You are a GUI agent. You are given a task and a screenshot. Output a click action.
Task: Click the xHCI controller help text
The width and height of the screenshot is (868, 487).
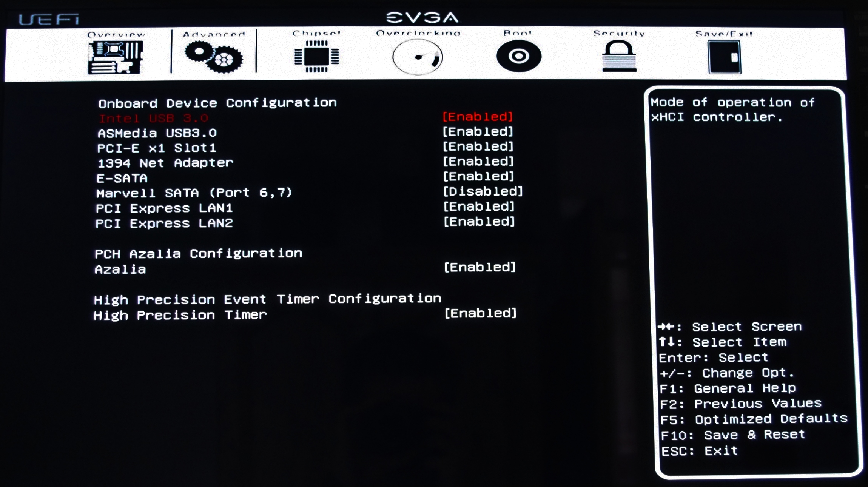[x=732, y=110]
